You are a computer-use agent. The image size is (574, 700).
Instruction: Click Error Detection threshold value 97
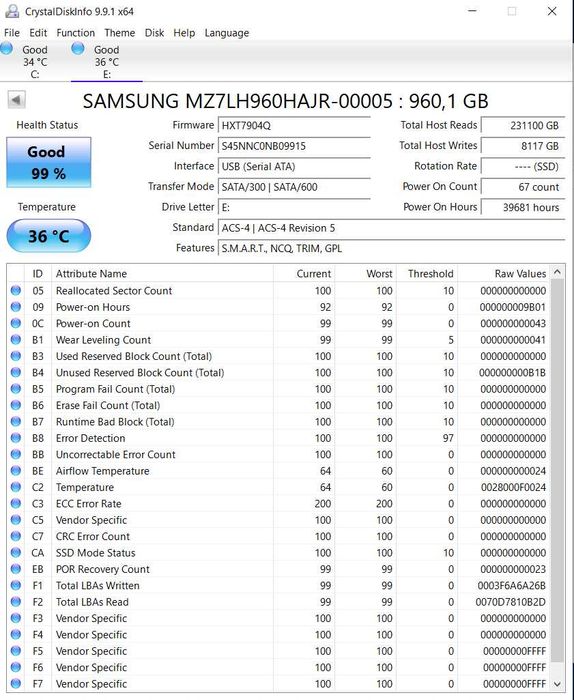(x=448, y=438)
